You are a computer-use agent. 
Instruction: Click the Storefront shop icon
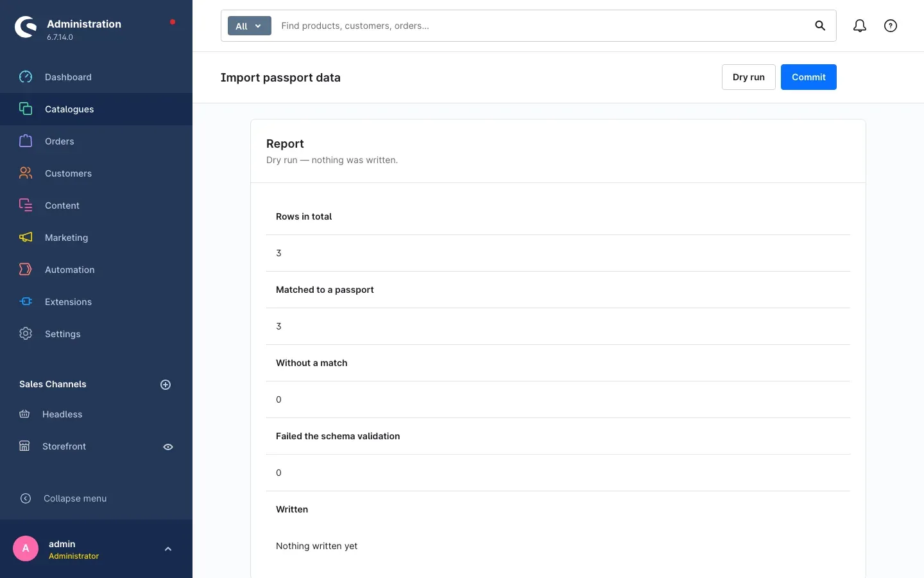(24, 446)
